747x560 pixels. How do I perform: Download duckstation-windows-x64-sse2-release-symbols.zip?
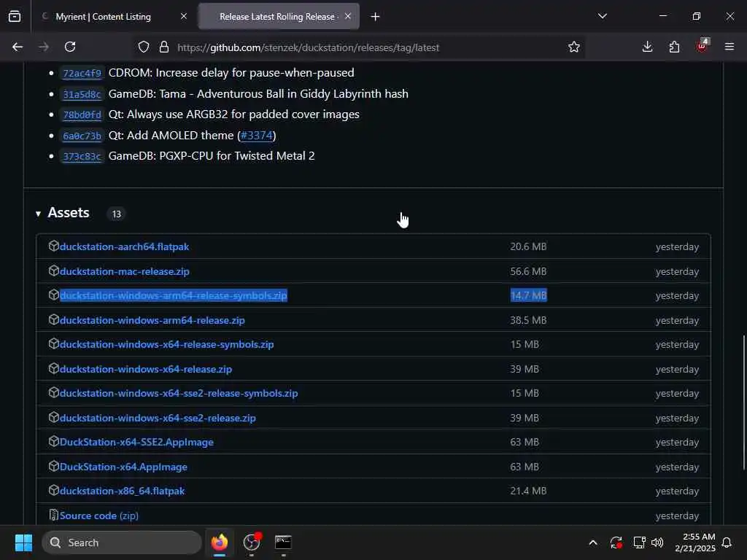tap(179, 393)
